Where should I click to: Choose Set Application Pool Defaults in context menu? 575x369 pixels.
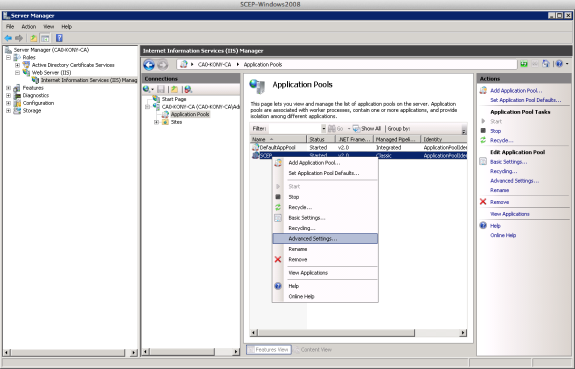(x=325, y=173)
